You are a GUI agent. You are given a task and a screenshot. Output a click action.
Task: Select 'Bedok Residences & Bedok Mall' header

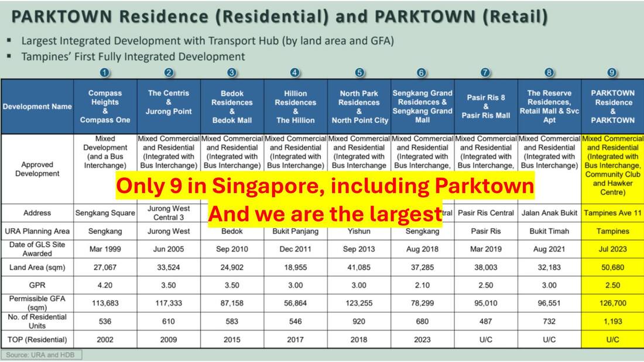pyautogui.click(x=232, y=106)
